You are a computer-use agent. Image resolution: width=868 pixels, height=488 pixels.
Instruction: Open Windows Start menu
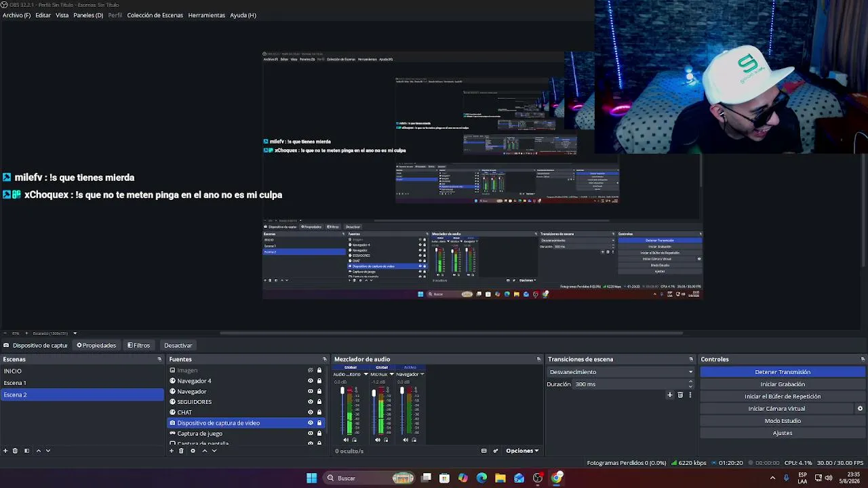coord(311,478)
